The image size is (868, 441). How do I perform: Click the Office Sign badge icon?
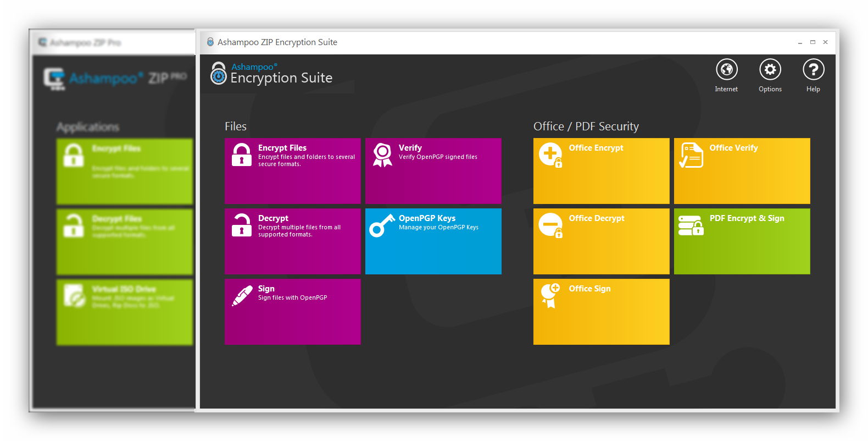coord(550,295)
